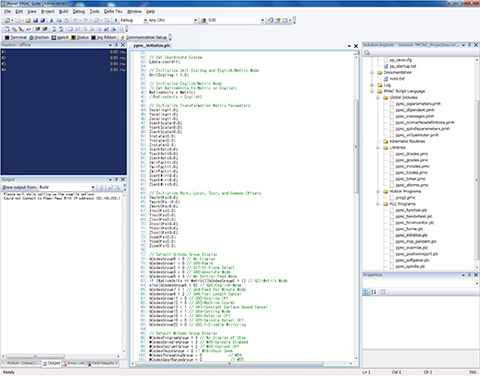
Task: Click the Communication Setup lightning icon
Action: 122,37
